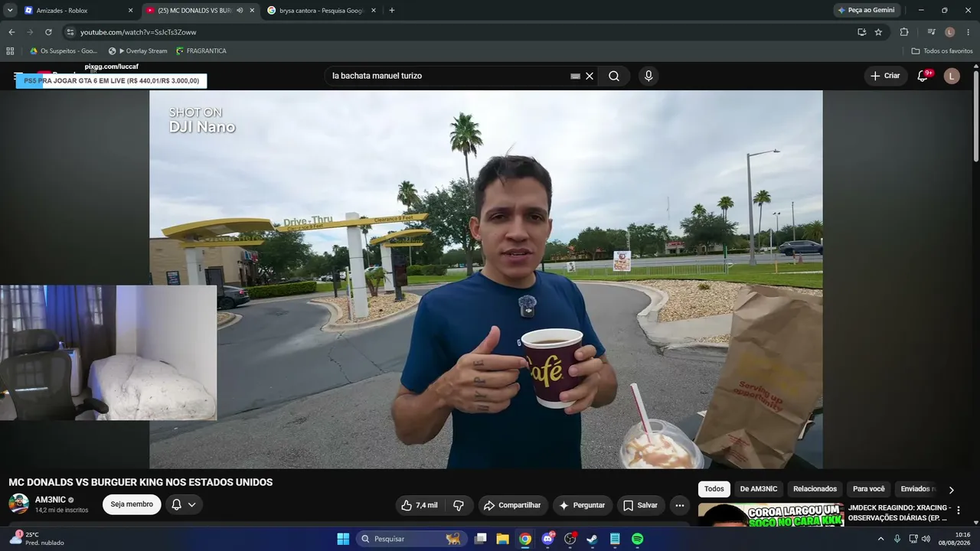Viewport: 980px width, 551px height.
Task: Mute the YouTube tab's audio icon
Action: [x=240, y=11]
